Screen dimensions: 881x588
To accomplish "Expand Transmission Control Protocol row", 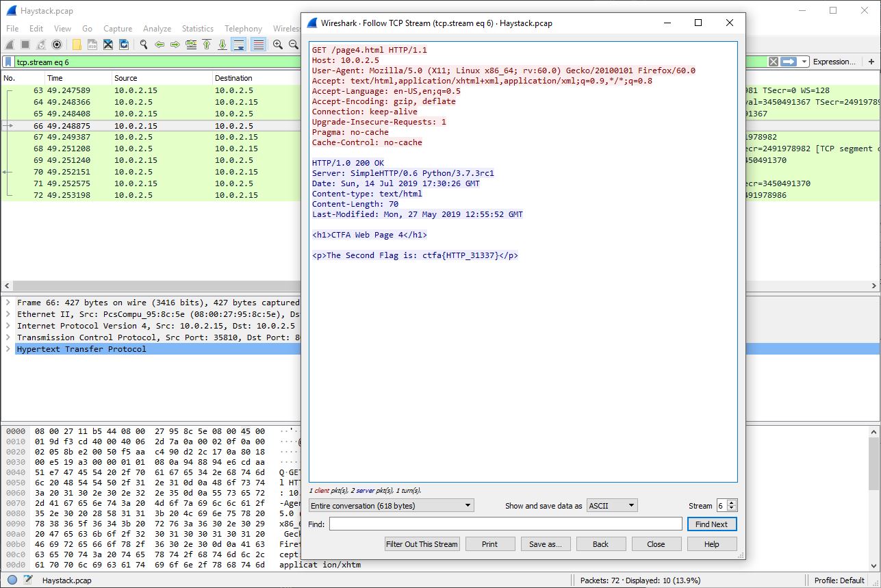I will 8,337.
